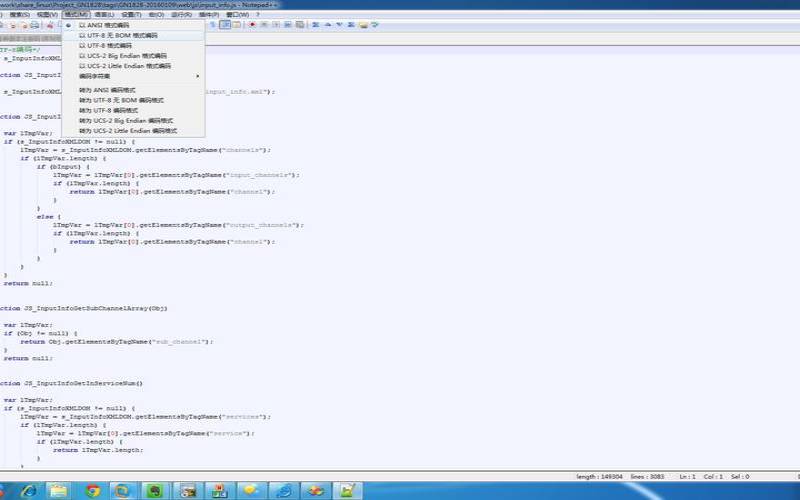Click the Notepad++ taskbar icon

[x=347, y=491]
